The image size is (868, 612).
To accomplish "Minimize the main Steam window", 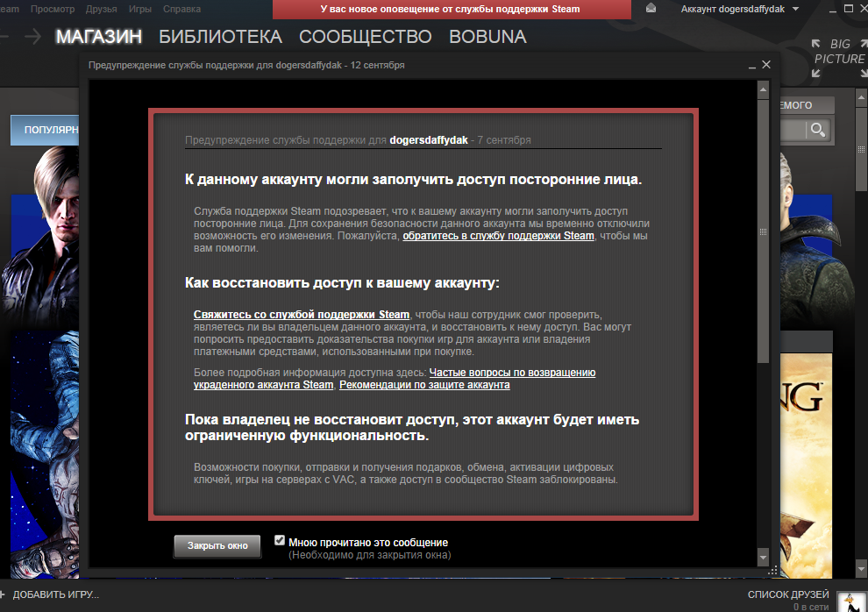I will (833, 10).
